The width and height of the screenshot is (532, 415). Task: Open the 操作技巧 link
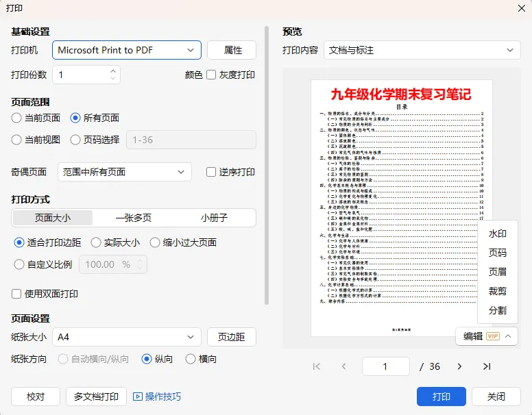pos(163,397)
